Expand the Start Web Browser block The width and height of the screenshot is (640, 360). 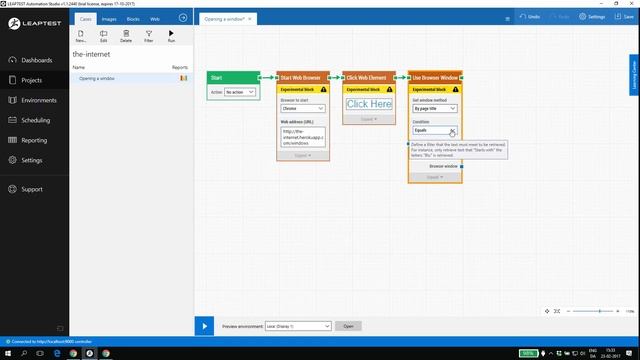pyautogui.click(x=303, y=156)
